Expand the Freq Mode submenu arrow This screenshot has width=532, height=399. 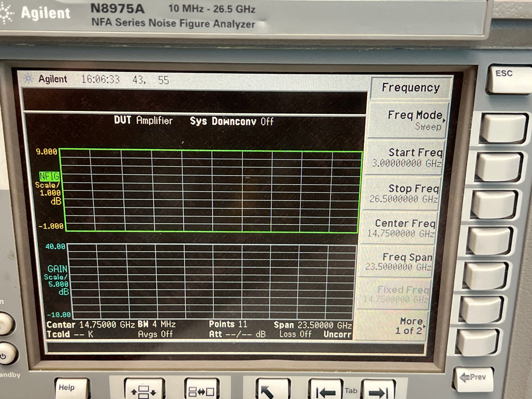click(444, 120)
